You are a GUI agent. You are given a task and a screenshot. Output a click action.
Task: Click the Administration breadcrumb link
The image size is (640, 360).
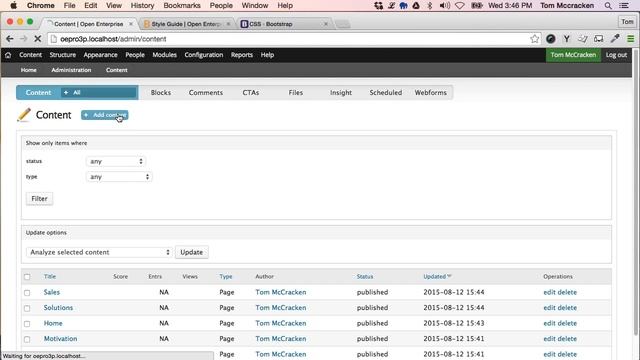(71, 70)
